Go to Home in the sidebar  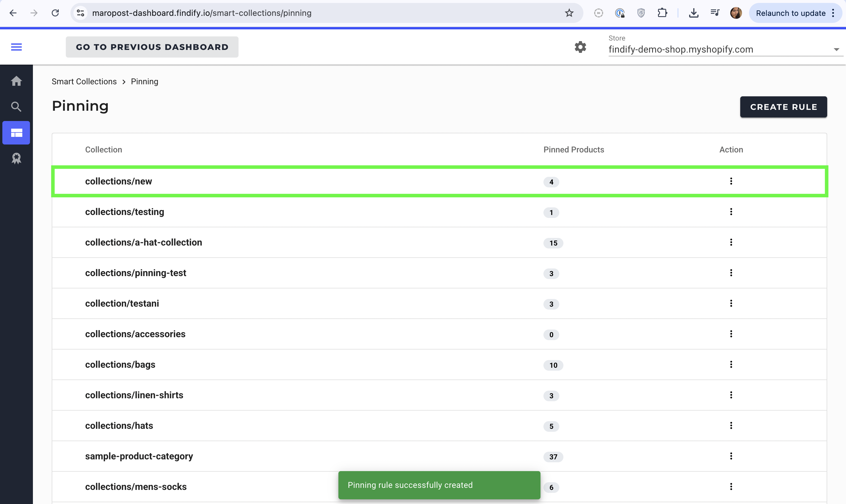[x=16, y=81]
